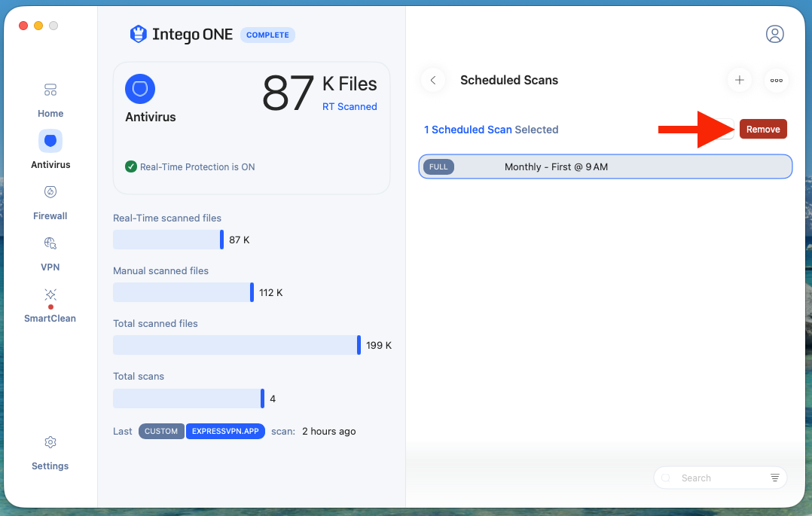Open the SmartClean sparkle icon
812x516 pixels.
coord(50,295)
